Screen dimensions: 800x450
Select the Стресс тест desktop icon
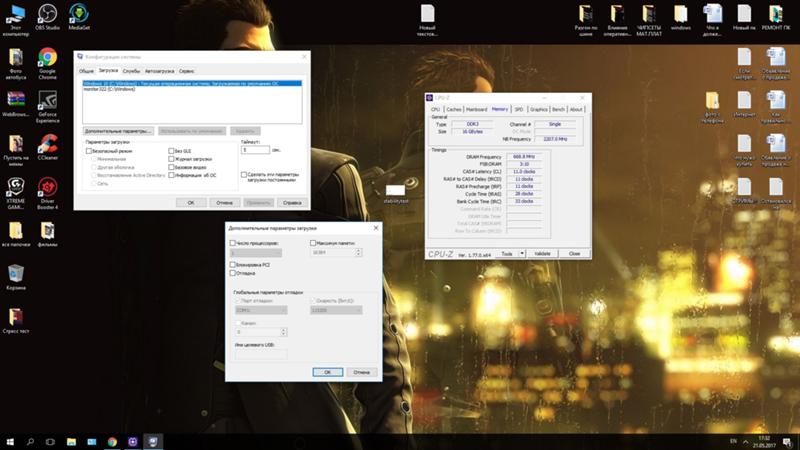coord(16,320)
